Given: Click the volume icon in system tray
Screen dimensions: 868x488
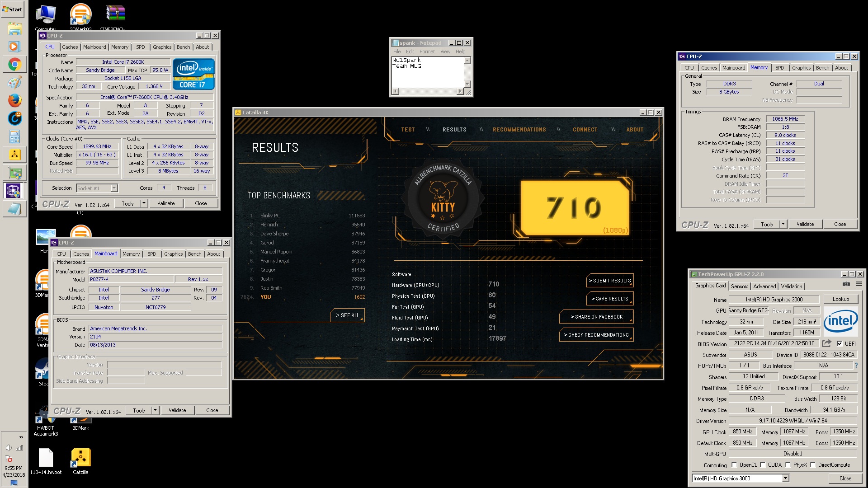Looking at the screenshot, I should pos(9,448).
